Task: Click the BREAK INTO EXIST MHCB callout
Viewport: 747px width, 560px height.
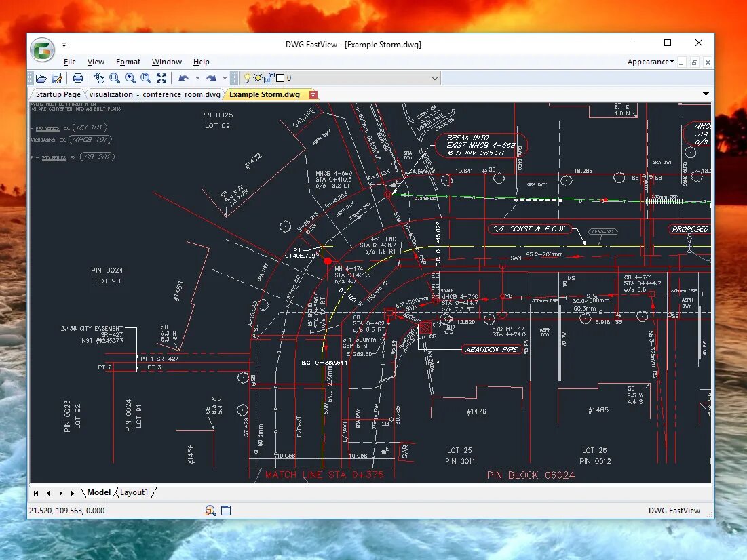Action: [480, 145]
